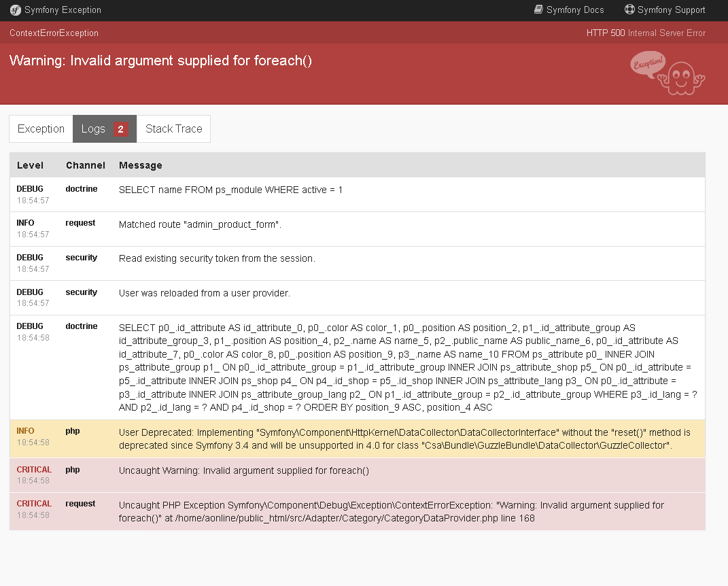
Task: Click php channel in the deprecation row
Action: [x=73, y=432]
